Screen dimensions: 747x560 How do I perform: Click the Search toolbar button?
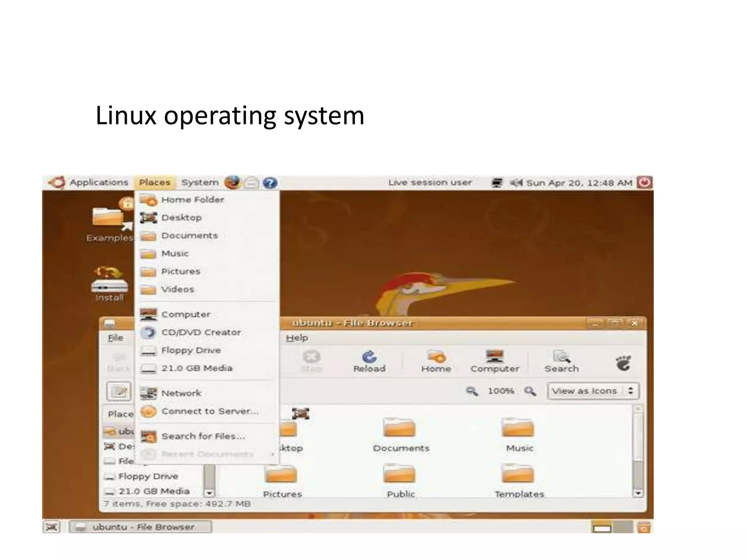(561, 361)
